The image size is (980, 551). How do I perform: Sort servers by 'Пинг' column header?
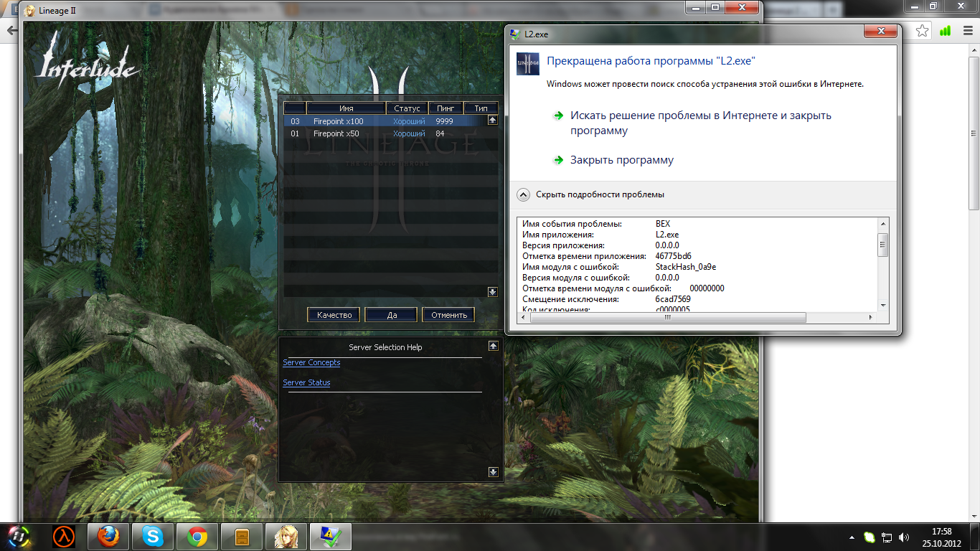pyautogui.click(x=445, y=108)
